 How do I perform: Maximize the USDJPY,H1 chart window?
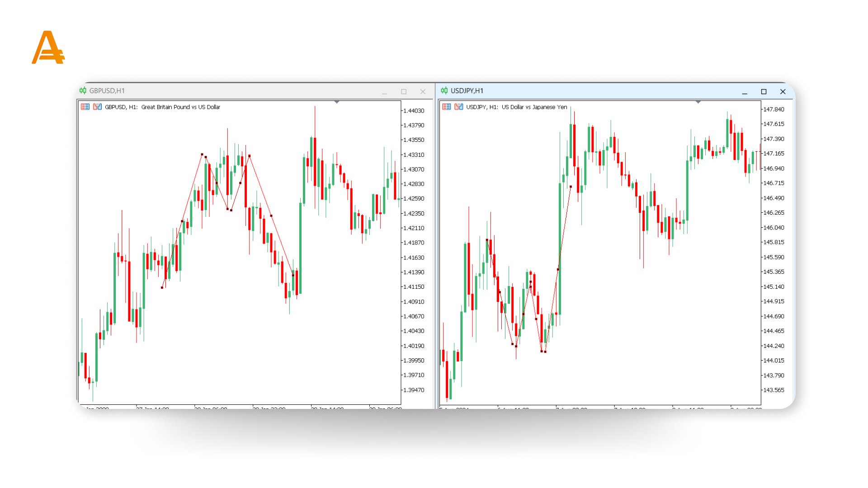click(764, 92)
